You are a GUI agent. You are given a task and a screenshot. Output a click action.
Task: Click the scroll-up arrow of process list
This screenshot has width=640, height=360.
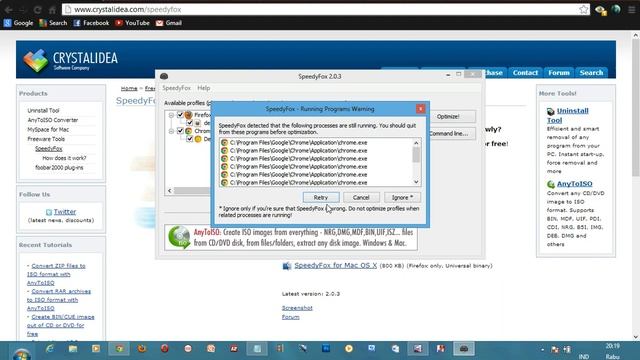click(x=416, y=143)
